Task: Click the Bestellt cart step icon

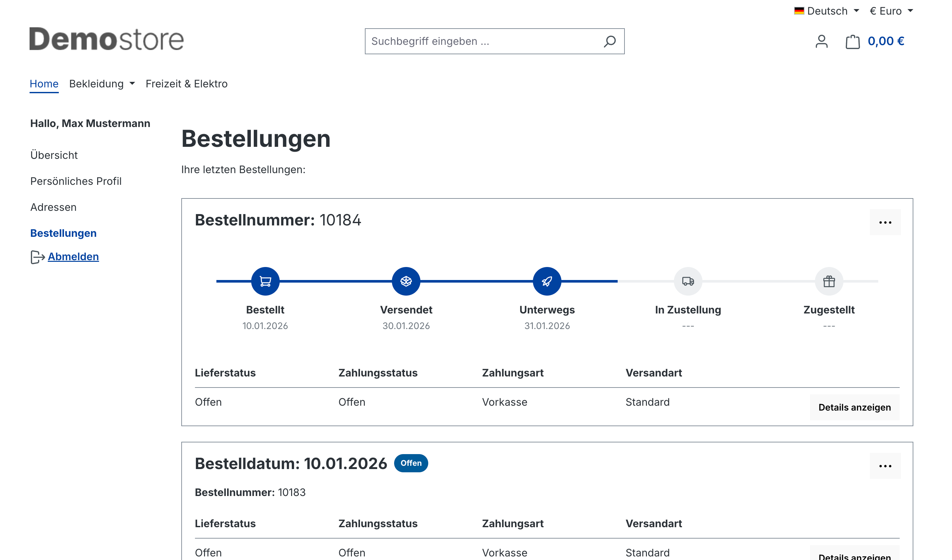Action: pos(265,281)
